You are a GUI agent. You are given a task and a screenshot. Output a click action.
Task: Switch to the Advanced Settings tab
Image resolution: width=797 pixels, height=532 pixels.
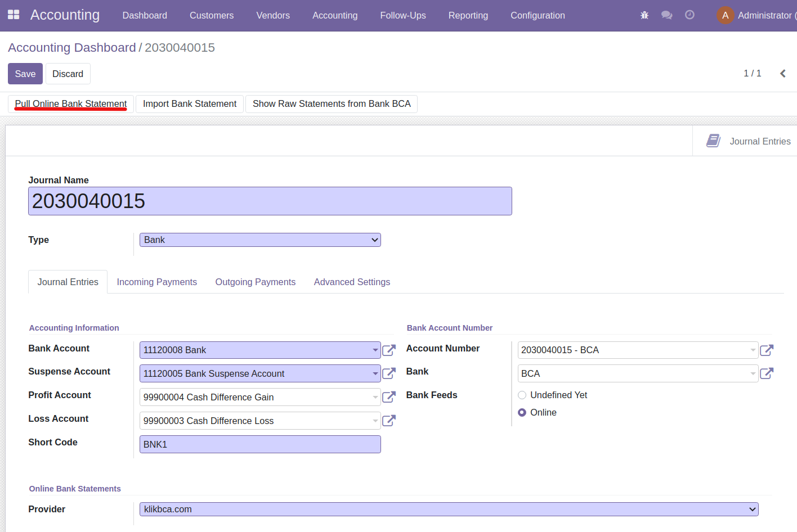point(352,282)
